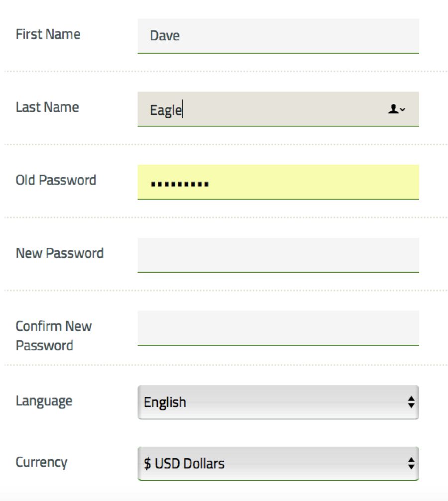Image resolution: width=448 pixels, height=501 pixels.
Task: Open the Language dropdown showing English
Action: 278,402
